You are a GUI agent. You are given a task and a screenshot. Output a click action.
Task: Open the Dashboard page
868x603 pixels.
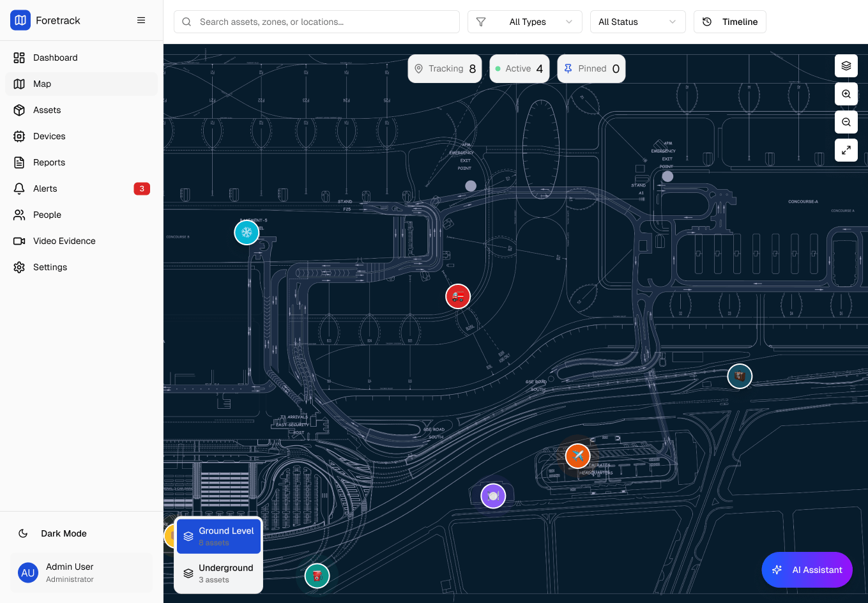[81, 57]
